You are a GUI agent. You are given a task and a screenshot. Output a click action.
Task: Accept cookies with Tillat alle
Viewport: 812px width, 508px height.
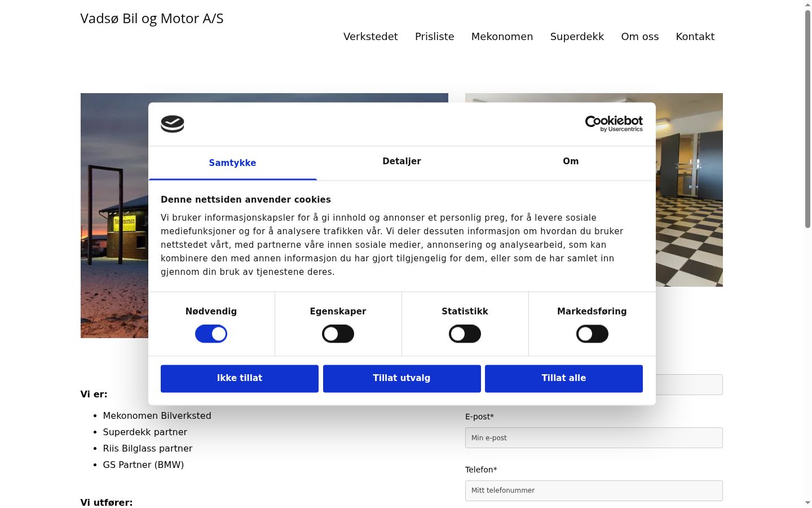tap(564, 378)
